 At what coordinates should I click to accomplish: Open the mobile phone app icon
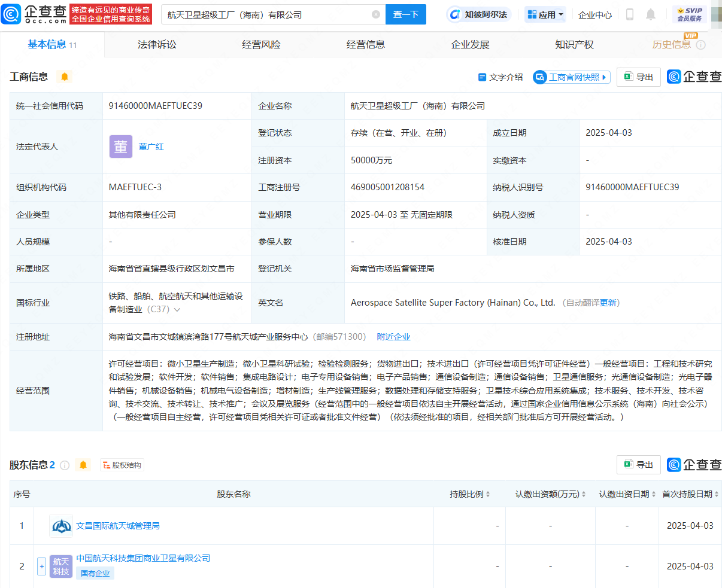coord(630,14)
